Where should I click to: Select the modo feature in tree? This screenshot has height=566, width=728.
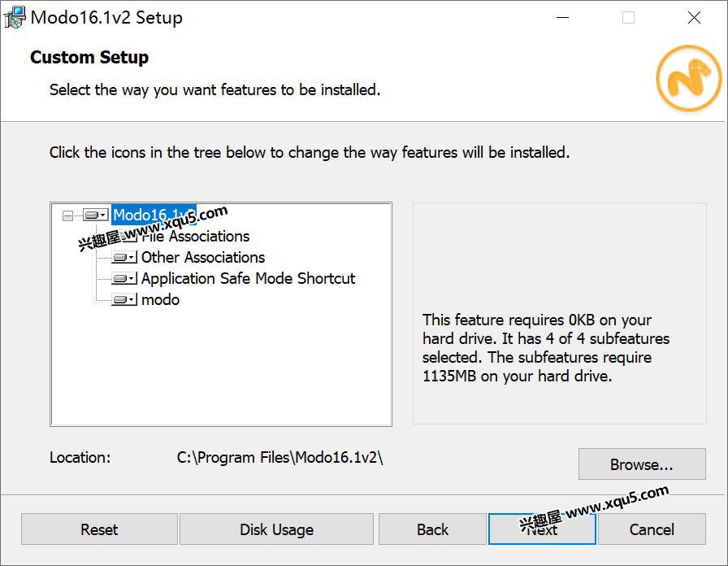(160, 300)
